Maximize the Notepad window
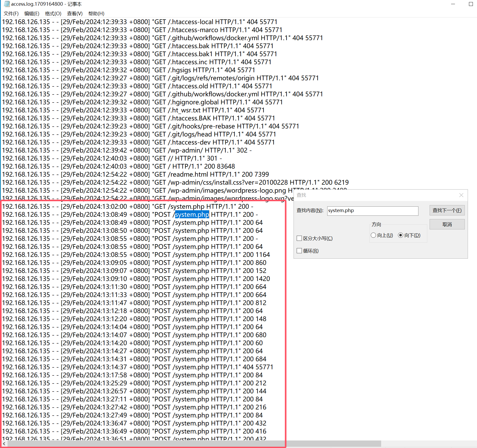This screenshot has height=448, width=477. pos(471,4)
